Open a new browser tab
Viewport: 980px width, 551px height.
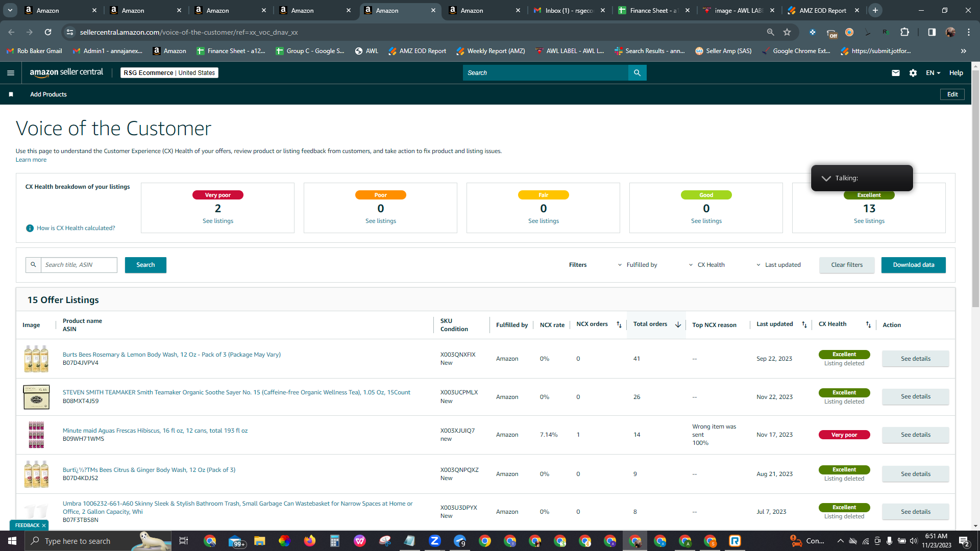875,10
